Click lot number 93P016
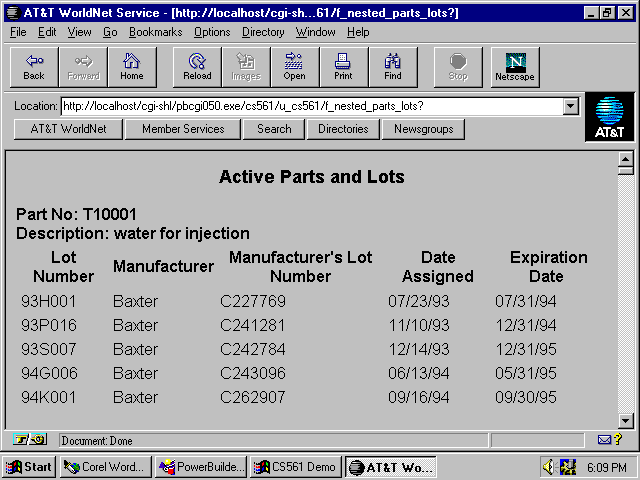Screen dimensions: 640x480 click(49, 326)
